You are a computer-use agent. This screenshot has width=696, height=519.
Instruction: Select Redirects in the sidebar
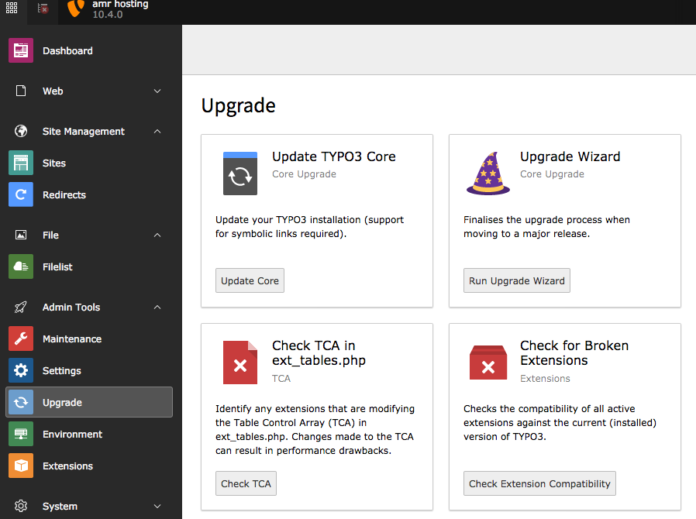(x=64, y=194)
